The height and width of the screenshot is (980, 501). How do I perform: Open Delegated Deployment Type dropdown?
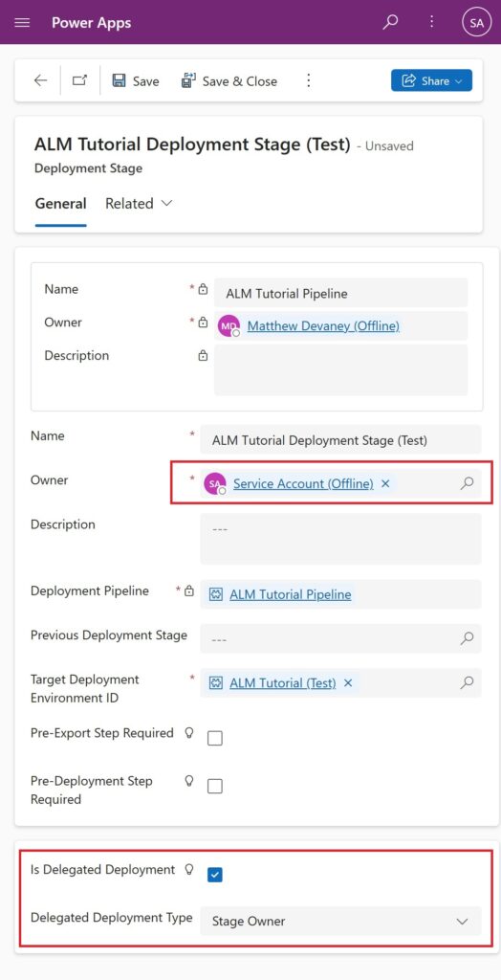click(340, 921)
